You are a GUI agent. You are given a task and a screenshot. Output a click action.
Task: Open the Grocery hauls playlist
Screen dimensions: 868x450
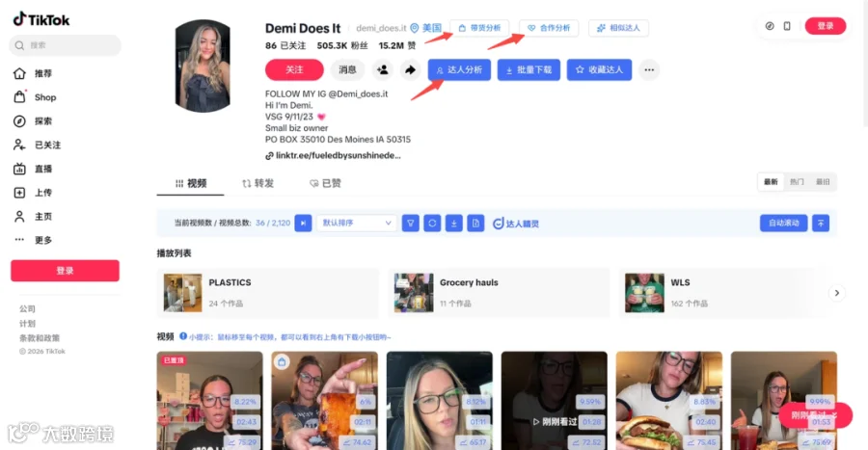click(x=499, y=293)
